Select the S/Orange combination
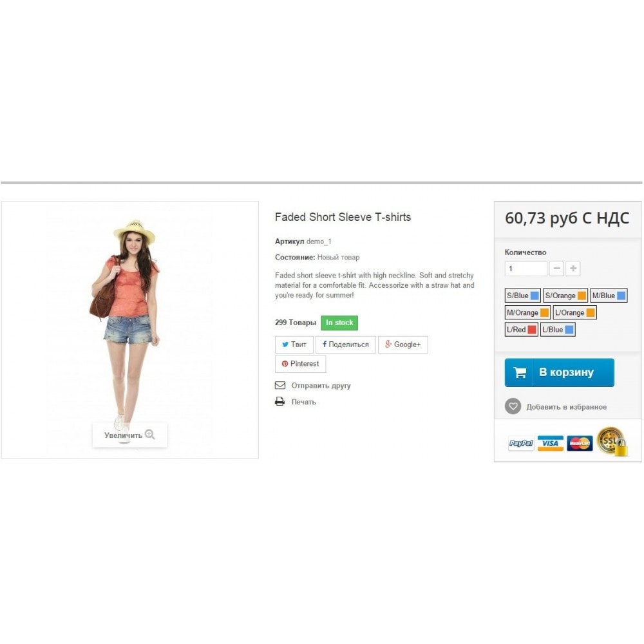The width and height of the screenshot is (644, 644). click(565, 296)
